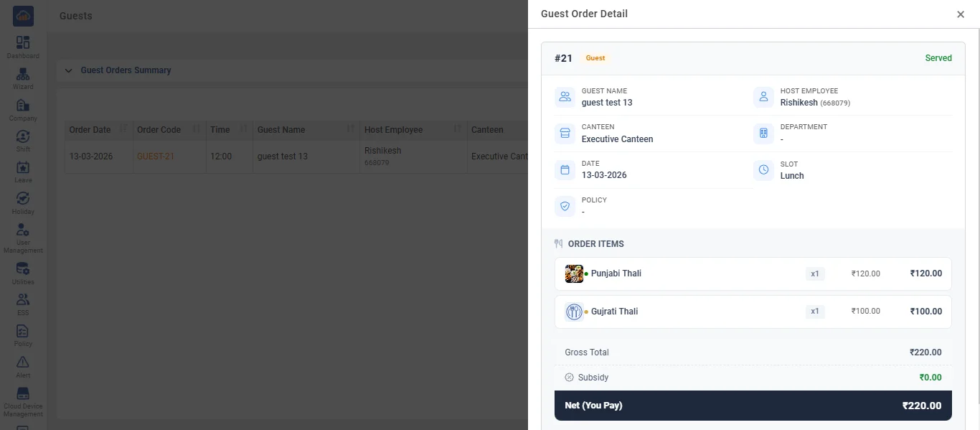The height and width of the screenshot is (430, 980).
Task: Open the Utilities sidebar icon
Action: click(23, 273)
